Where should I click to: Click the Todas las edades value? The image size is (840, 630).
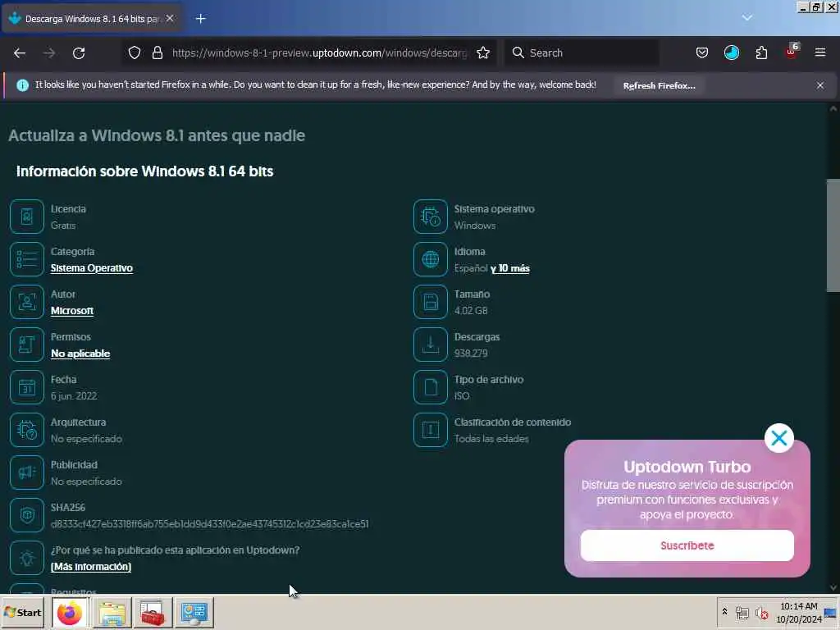pyautogui.click(x=491, y=439)
